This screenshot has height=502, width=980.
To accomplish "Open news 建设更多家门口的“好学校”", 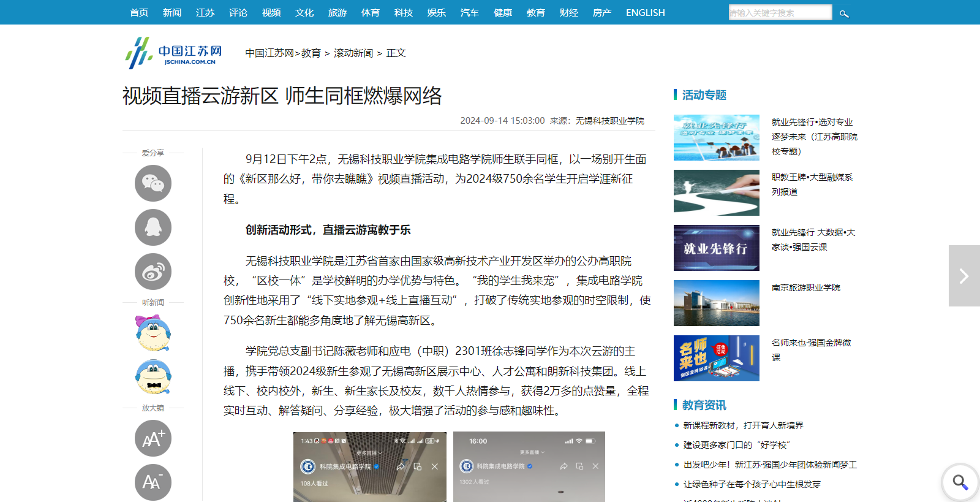I will [737, 445].
